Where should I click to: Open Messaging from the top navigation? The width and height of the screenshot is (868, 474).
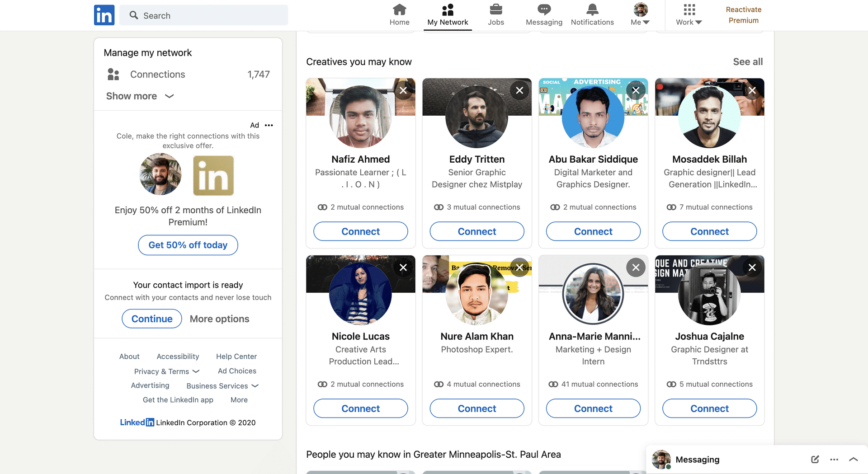pos(544,15)
